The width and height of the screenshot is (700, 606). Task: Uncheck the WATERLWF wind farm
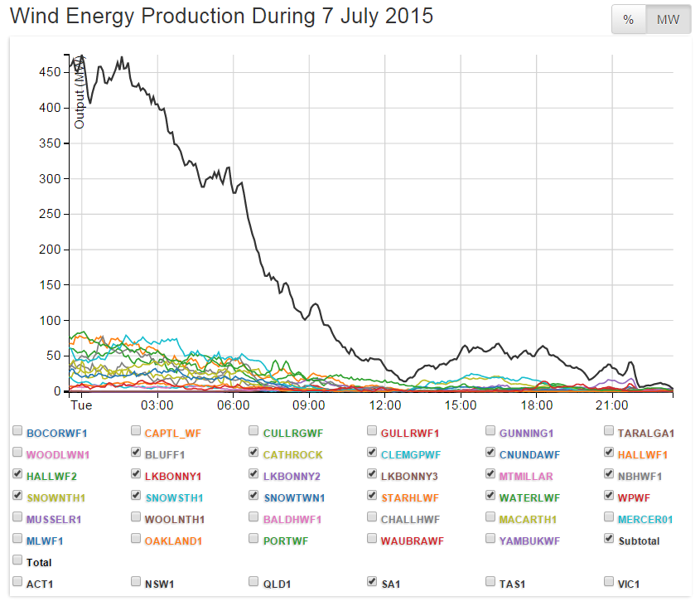click(491, 496)
